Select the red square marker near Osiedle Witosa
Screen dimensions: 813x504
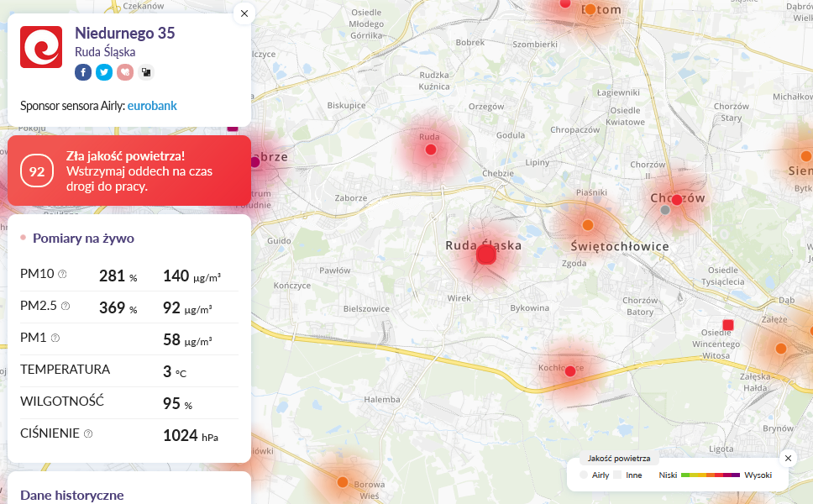pyautogui.click(x=728, y=324)
